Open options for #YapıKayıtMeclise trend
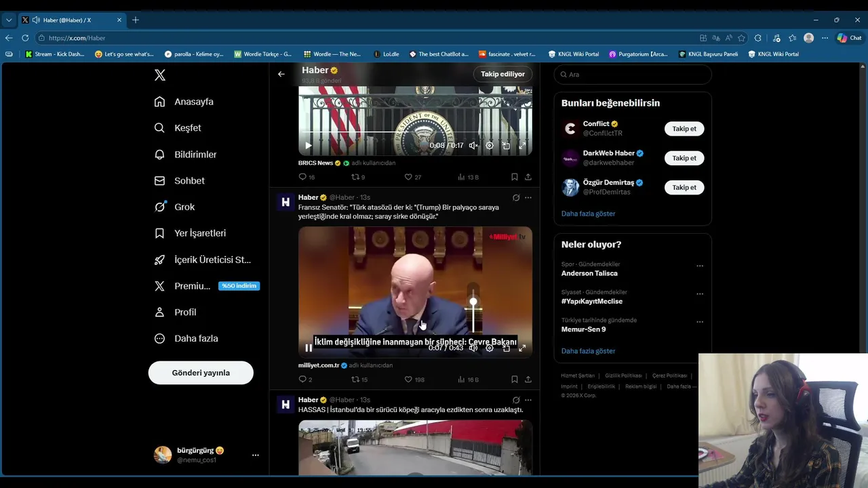 point(700,294)
